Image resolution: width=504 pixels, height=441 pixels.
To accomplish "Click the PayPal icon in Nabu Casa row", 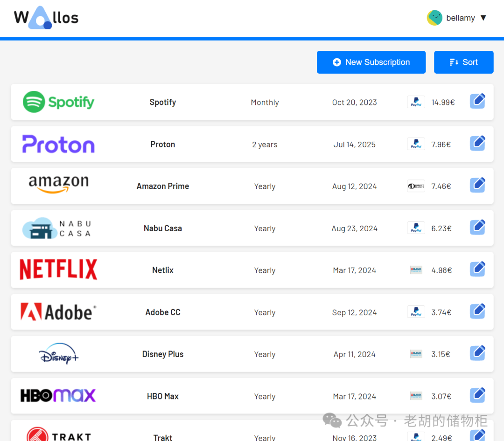I will coord(416,228).
